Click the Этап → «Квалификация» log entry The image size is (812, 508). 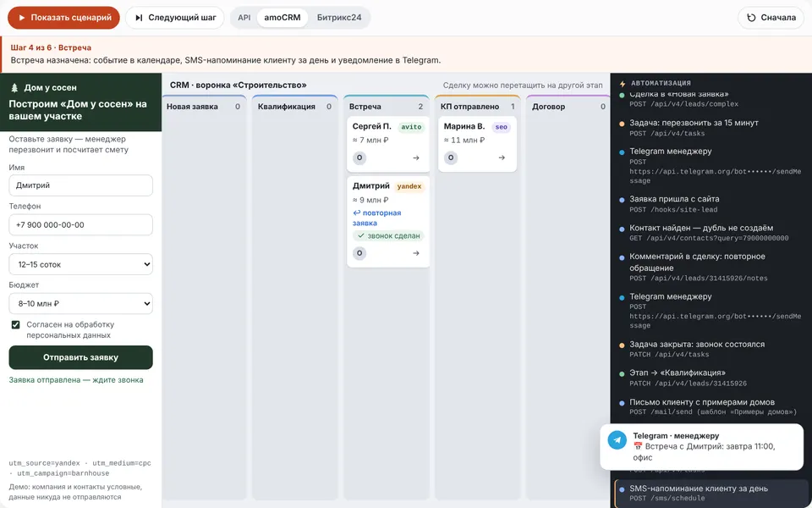pyautogui.click(x=710, y=378)
